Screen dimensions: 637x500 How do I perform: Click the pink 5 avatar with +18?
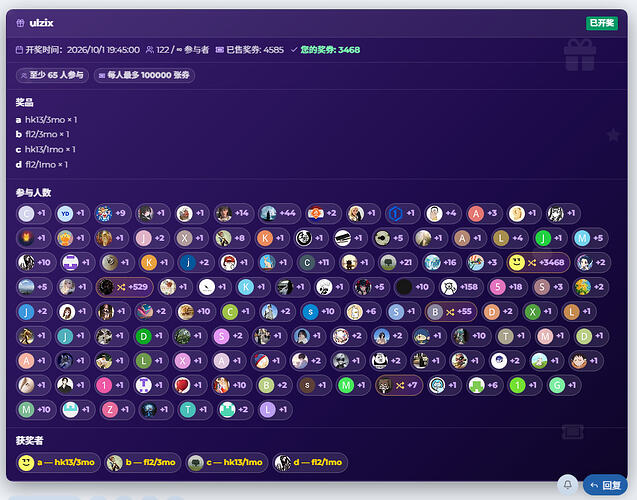click(507, 287)
